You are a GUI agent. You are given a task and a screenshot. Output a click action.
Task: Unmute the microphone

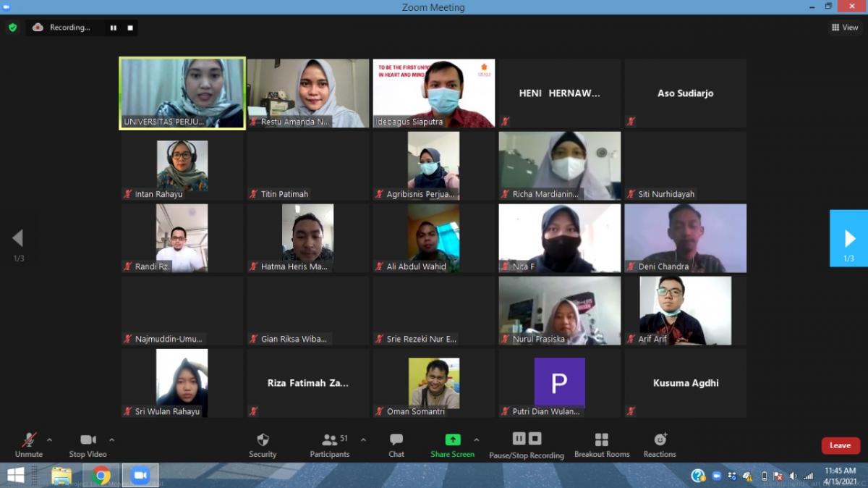[x=29, y=440]
